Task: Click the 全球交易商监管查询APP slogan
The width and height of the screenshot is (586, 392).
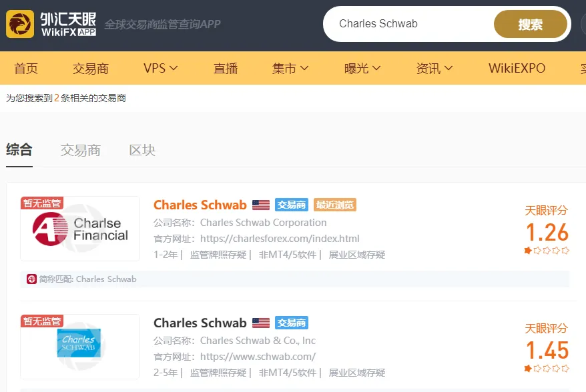Action: pos(163,24)
